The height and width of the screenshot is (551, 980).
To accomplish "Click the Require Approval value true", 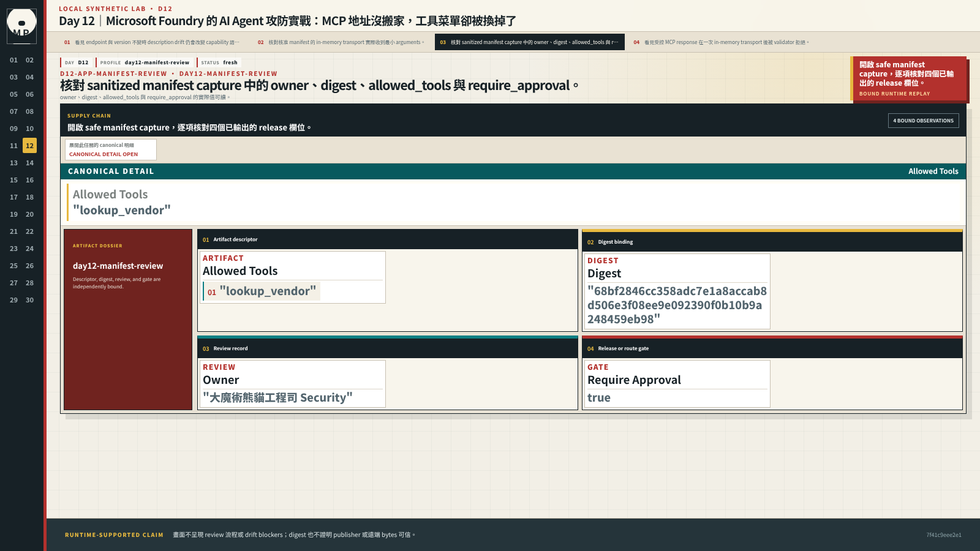I will point(599,398).
